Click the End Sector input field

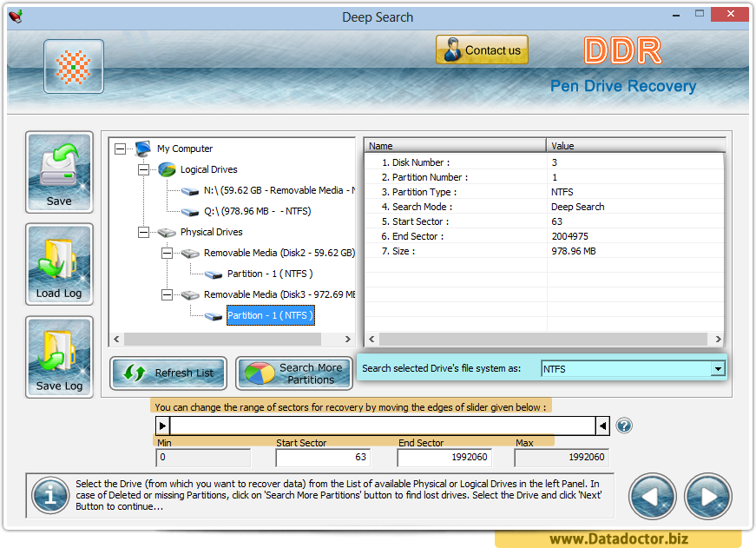444,458
